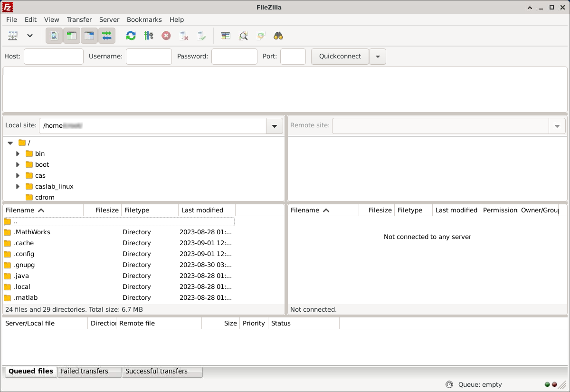
Task: Select the .matlab directory row
Action: point(119,298)
